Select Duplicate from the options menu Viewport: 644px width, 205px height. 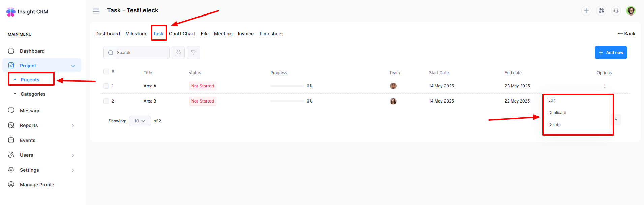(x=557, y=113)
